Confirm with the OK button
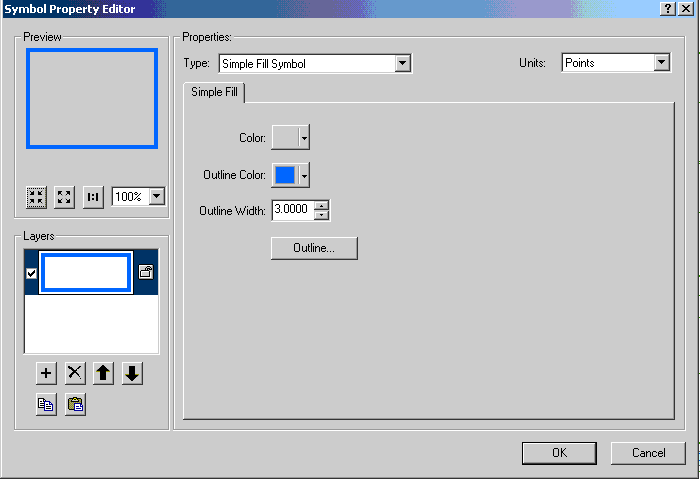The image size is (700, 479). pos(559,453)
